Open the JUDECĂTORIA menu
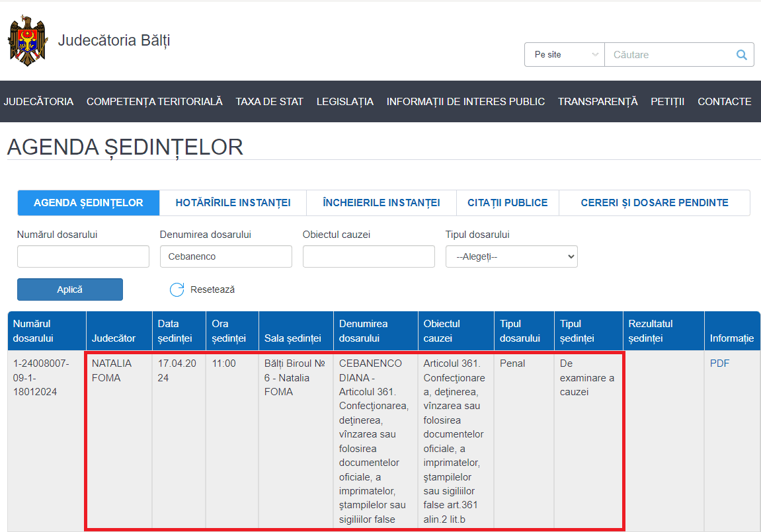Viewport: 761px width, 532px height. [x=38, y=102]
